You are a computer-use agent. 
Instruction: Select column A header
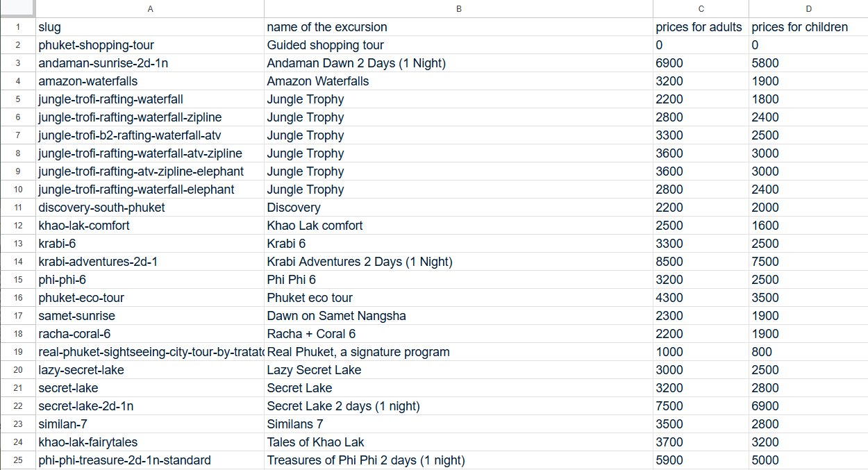click(x=150, y=8)
